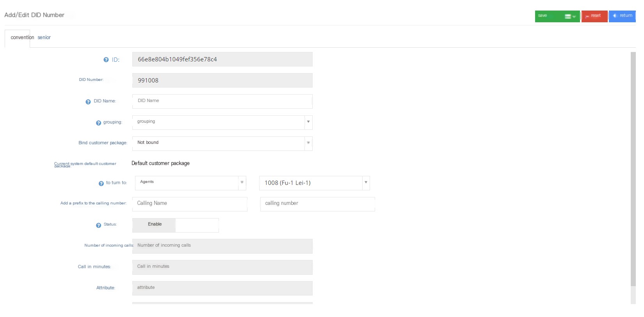
Task: Show help for the grouping field
Action: [x=98, y=123]
